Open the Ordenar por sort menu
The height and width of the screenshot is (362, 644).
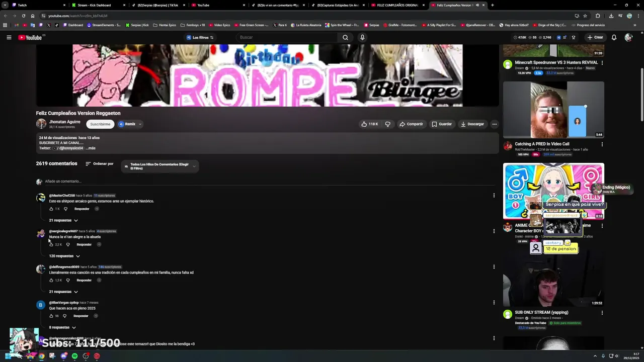coord(100,164)
